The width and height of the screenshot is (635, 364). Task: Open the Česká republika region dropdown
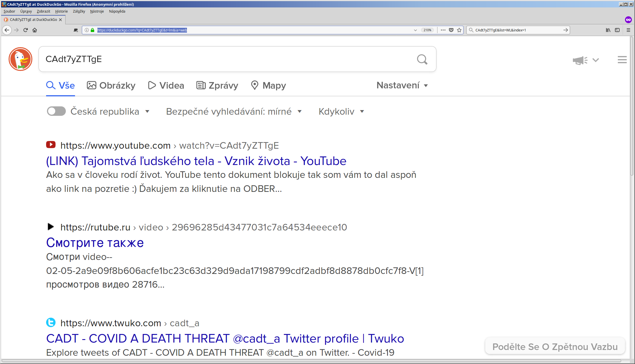[110, 111]
